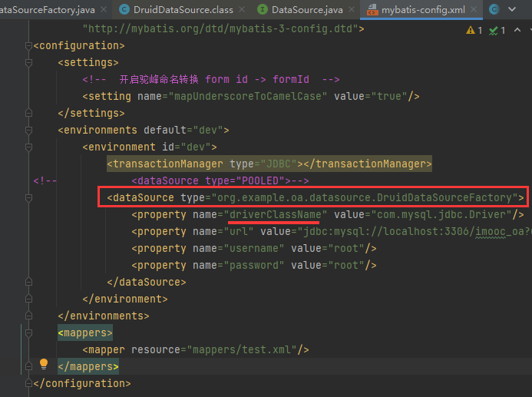Click the XML file icon on mybatis-config.xml tab
The image size is (532, 397).
coord(373,9)
